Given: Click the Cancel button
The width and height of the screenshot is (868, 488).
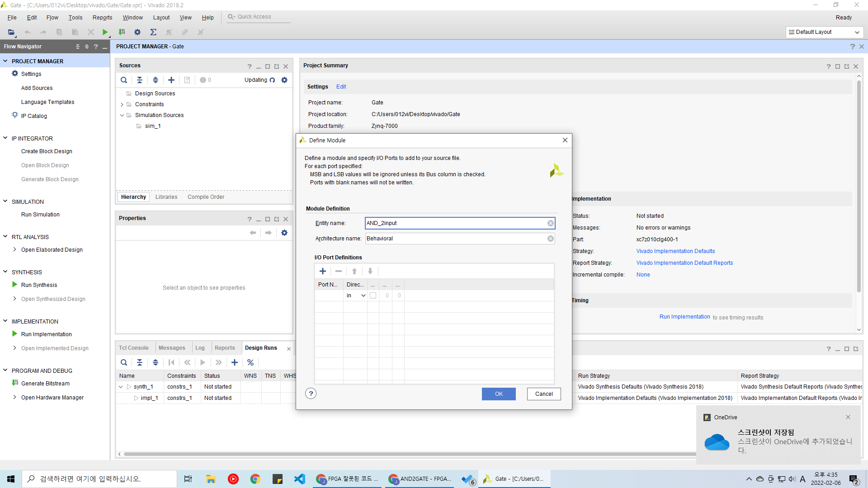Looking at the screenshot, I should coord(544,394).
